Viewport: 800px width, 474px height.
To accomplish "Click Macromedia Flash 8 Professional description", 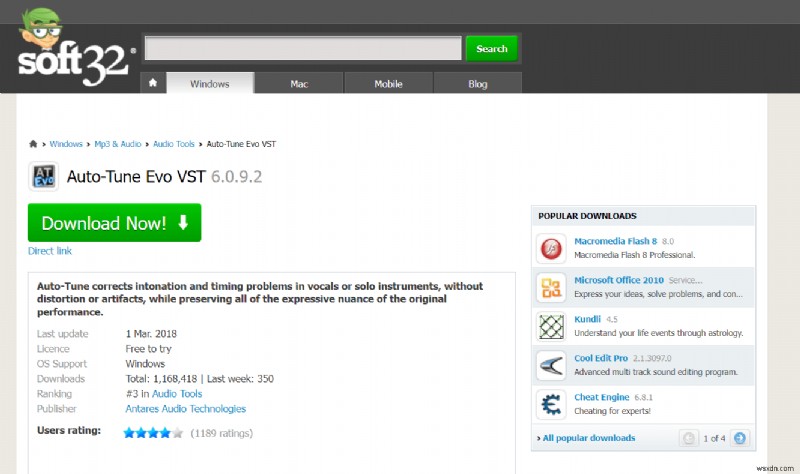I will tap(635, 255).
